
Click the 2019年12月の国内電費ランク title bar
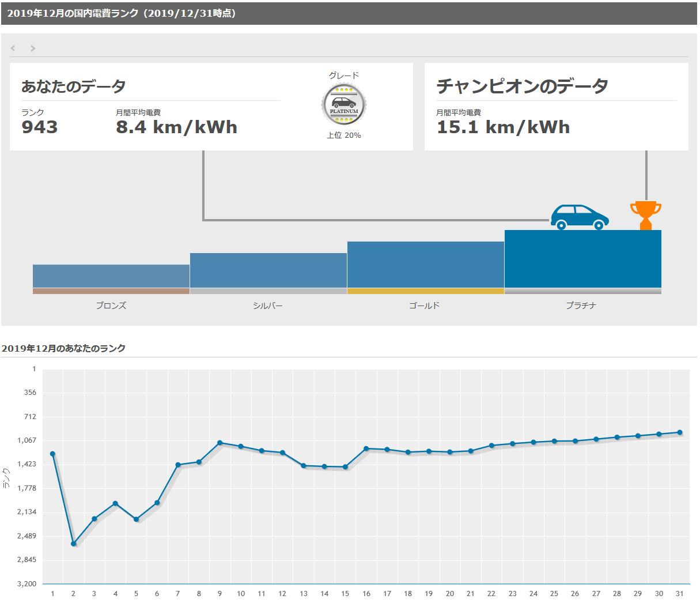pyautogui.click(x=349, y=13)
